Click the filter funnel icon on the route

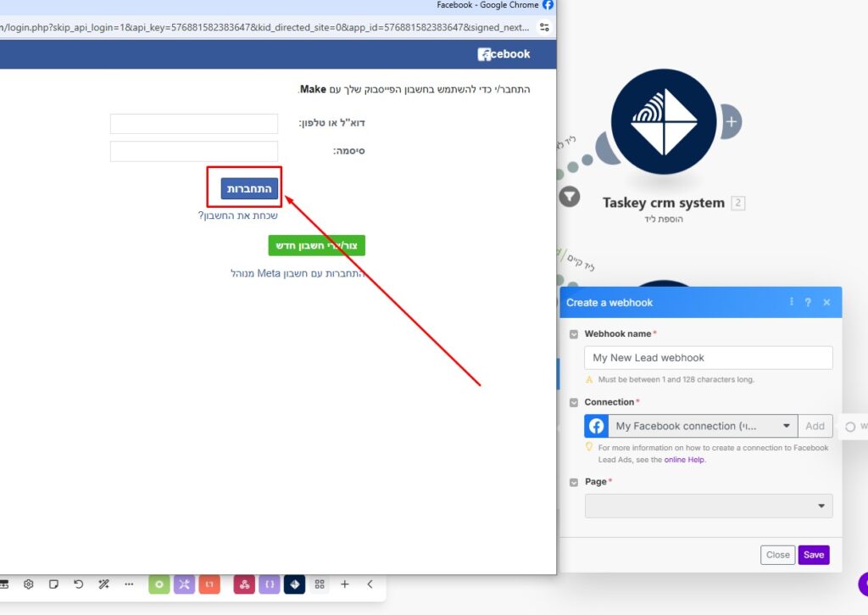(x=570, y=197)
